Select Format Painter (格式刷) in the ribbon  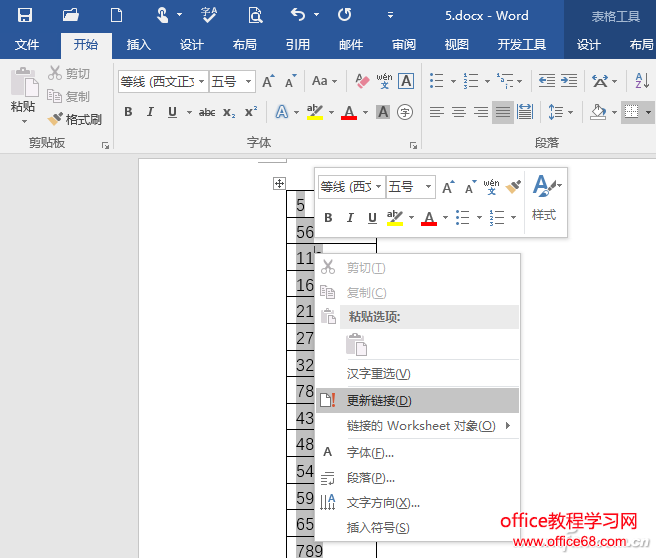coord(75,119)
